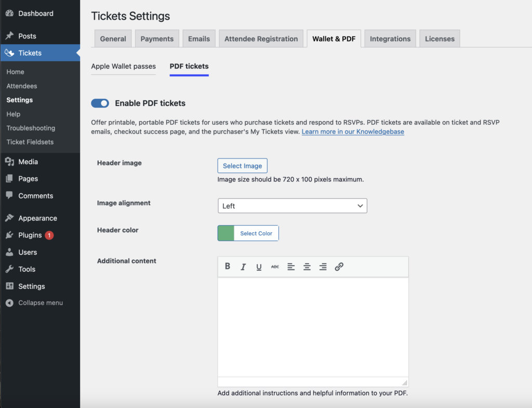Open the Apple Wallet passes tab

123,67
